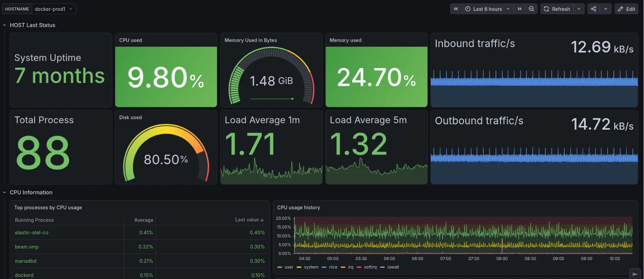Sort by the Last value column header
Screen dimensions: 644x279
tap(249, 220)
